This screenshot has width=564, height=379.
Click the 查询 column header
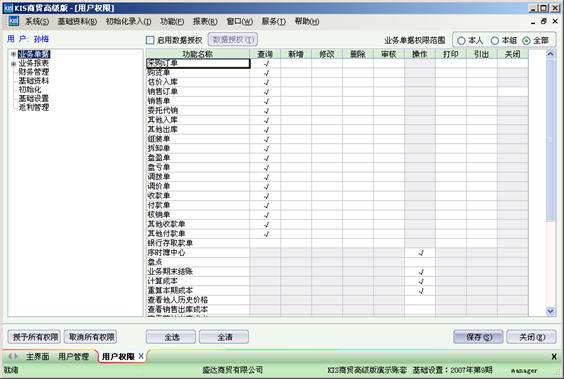click(265, 54)
